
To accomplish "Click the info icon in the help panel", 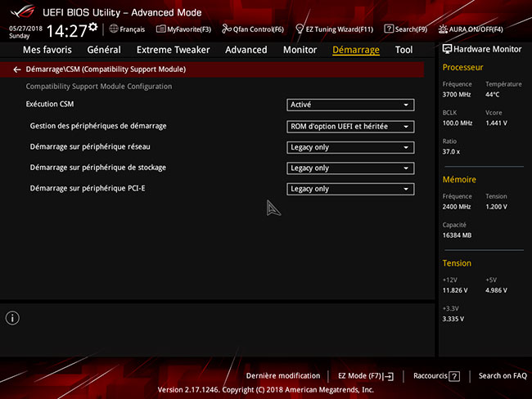I will point(12,318).
